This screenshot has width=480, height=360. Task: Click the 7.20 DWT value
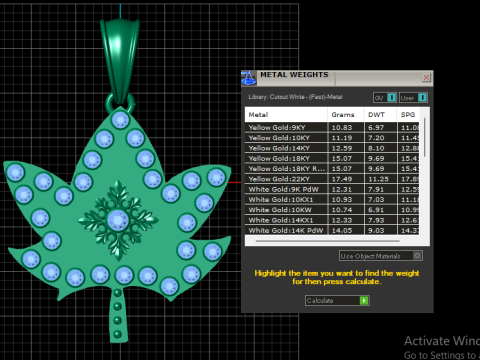tap(376, 138)
